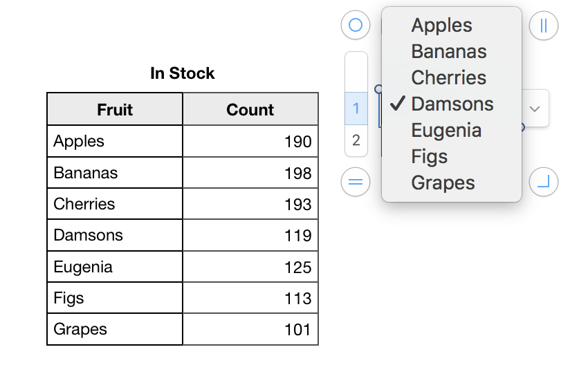This screenshot has width=588, height=365.
Task: Click the Eugenia cell in the Fruit column
Action: tap(115, 267)
